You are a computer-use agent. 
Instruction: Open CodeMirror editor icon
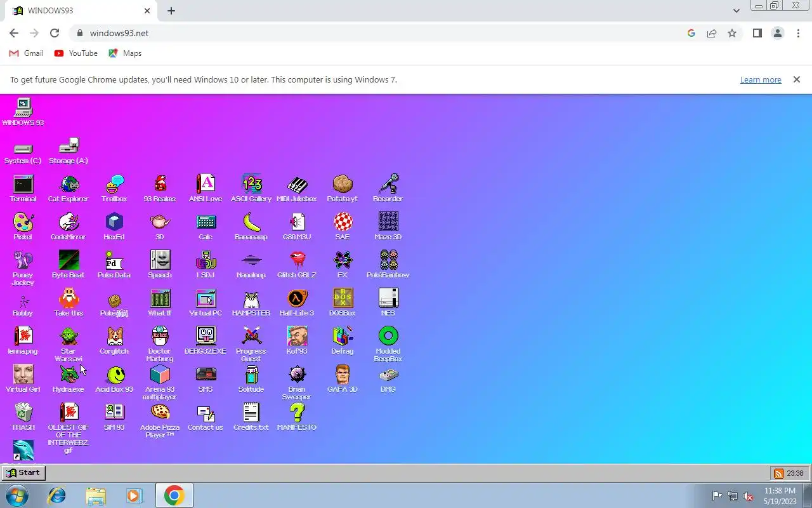(69, 227)
